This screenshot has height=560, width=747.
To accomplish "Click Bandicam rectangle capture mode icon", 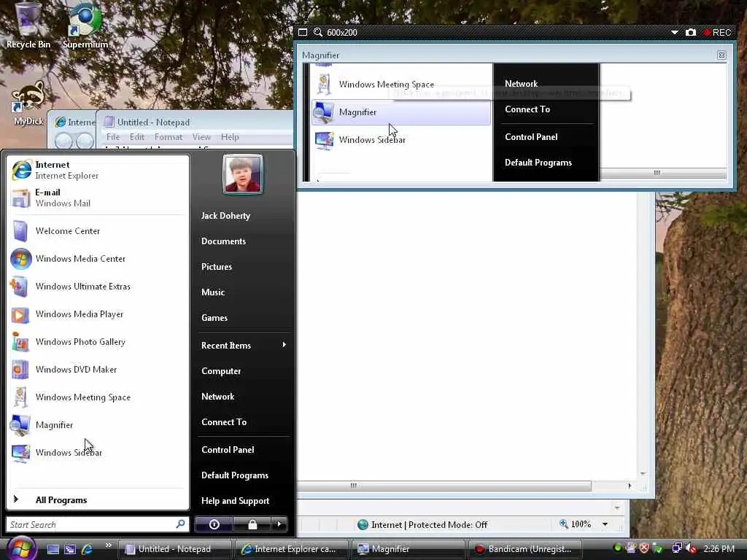I will point(303,32).
